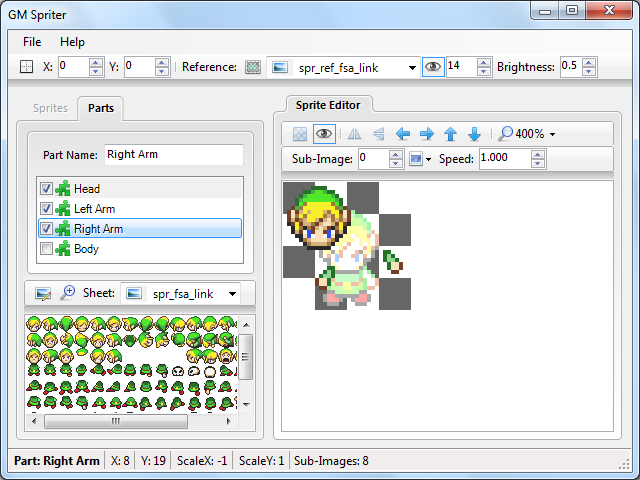Move part up with up arrow
This screenshot has height=480, width=640.
click(451, 134)
